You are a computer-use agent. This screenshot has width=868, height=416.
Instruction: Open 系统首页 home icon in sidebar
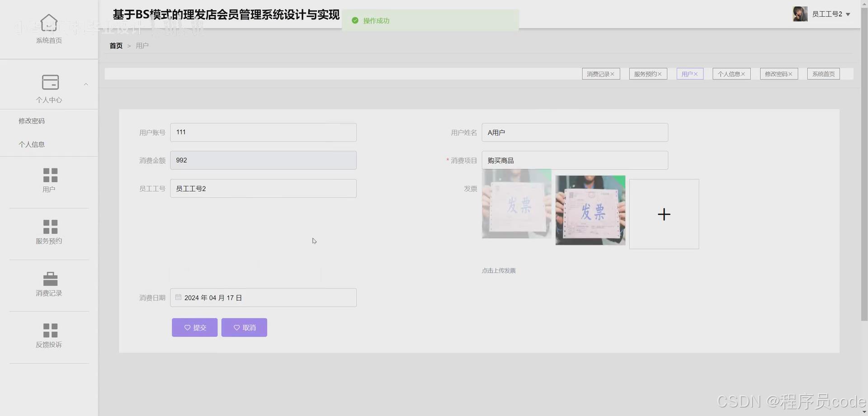click(49, 22)
